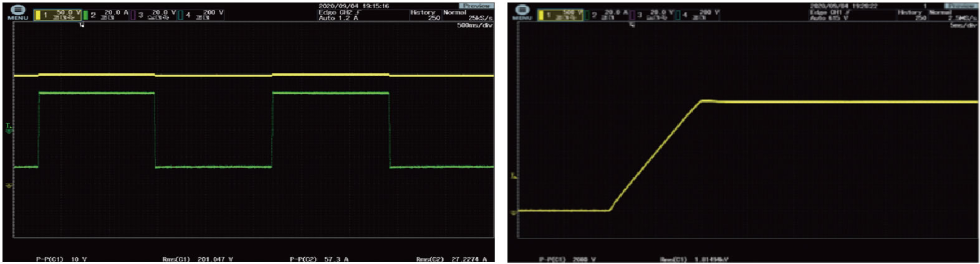Open History panel on right scope
The height and width of the screenshot is (264, 980).
pos(910,14)
